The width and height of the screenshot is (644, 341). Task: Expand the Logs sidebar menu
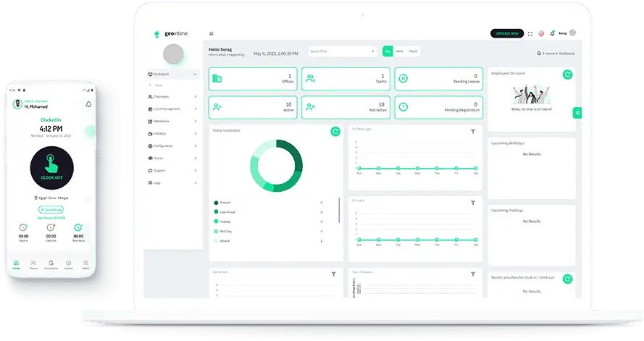coord(172,183)
